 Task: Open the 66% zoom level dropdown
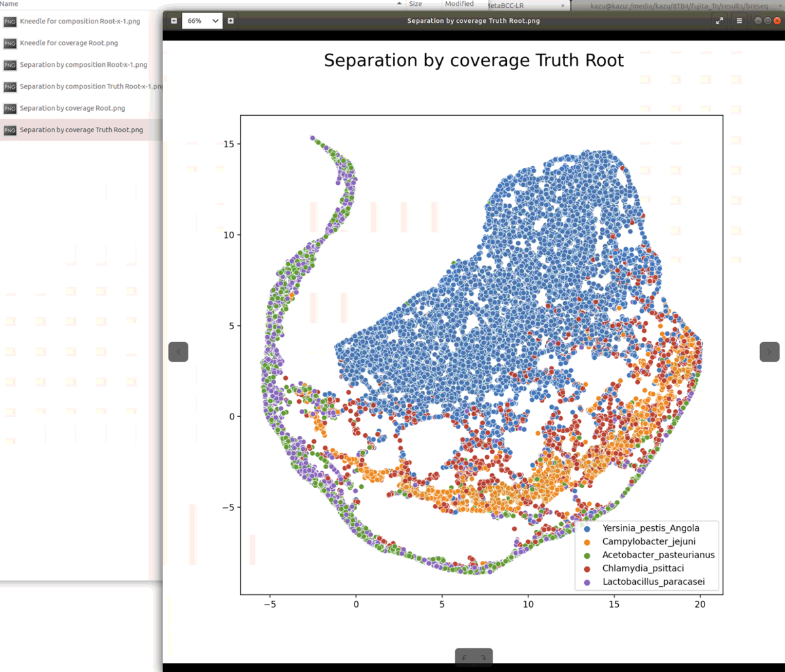(x=202, y=21)
